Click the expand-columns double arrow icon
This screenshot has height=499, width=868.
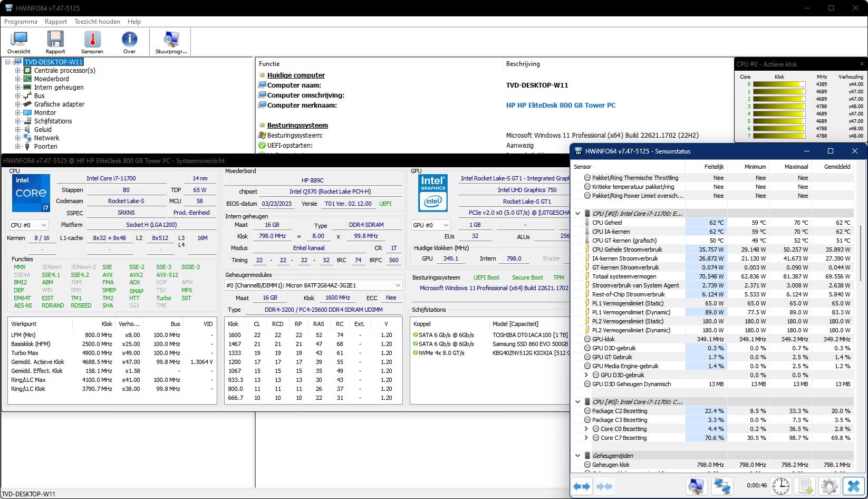[582, 486]
